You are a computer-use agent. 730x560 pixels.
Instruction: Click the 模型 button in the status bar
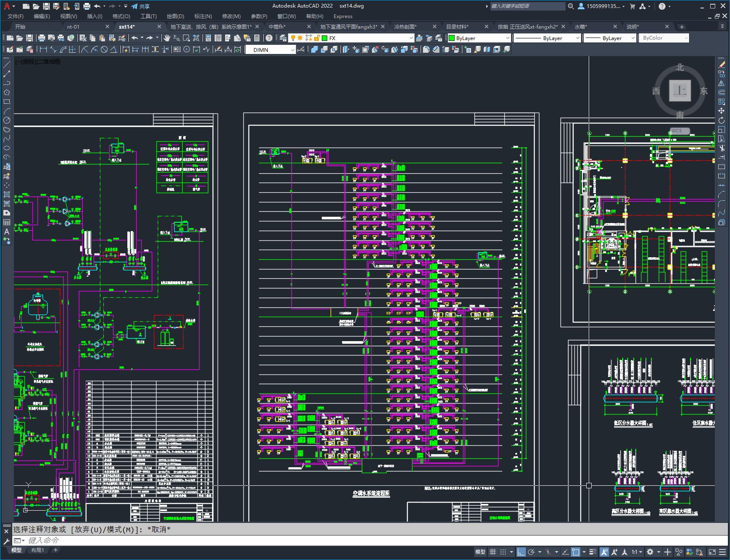pos(480,552)
